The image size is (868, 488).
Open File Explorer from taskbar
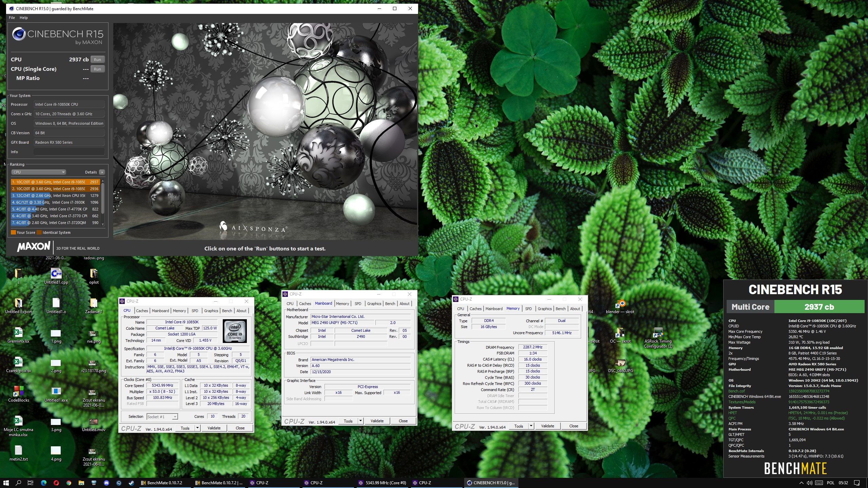tap(81, 483)
